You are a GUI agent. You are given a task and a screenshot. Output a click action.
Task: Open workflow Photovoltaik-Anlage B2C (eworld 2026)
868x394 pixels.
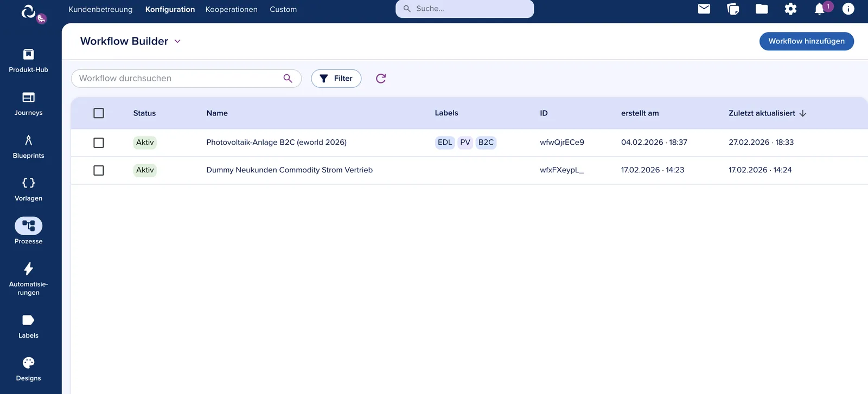pyautogui.click(x=276, y=143)
